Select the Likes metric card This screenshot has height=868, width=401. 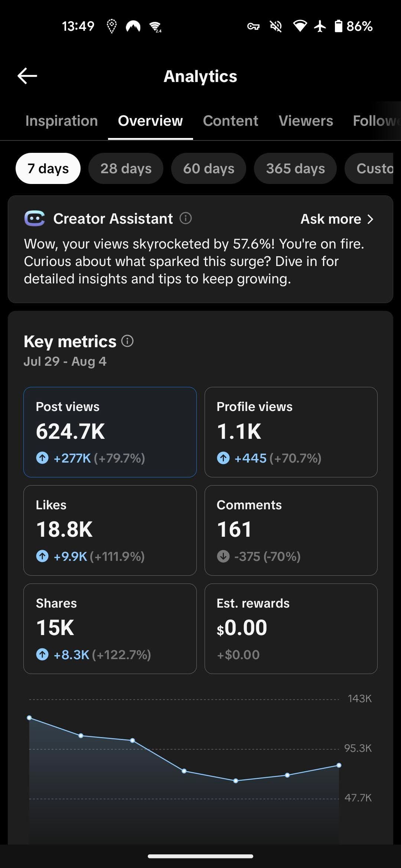point(110,530)
